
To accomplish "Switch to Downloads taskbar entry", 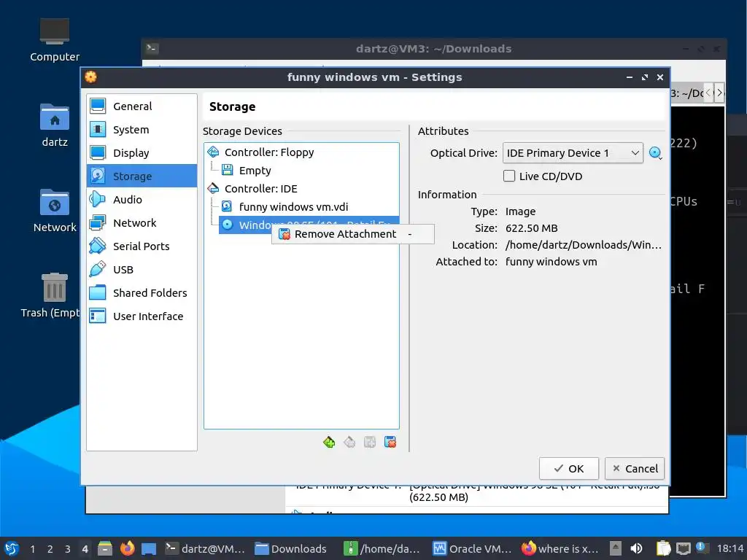I will click(x=290, y=548).
